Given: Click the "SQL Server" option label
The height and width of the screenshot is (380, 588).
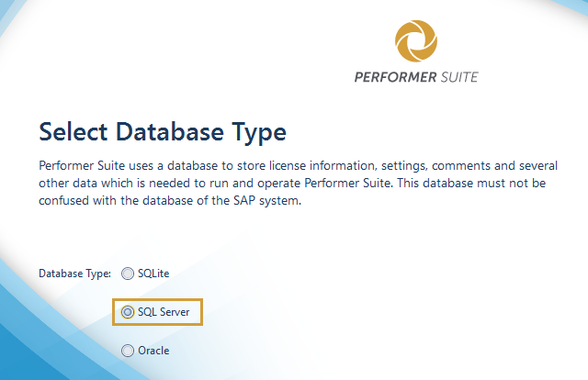Looking at the screenshot, I should point(164,312).
